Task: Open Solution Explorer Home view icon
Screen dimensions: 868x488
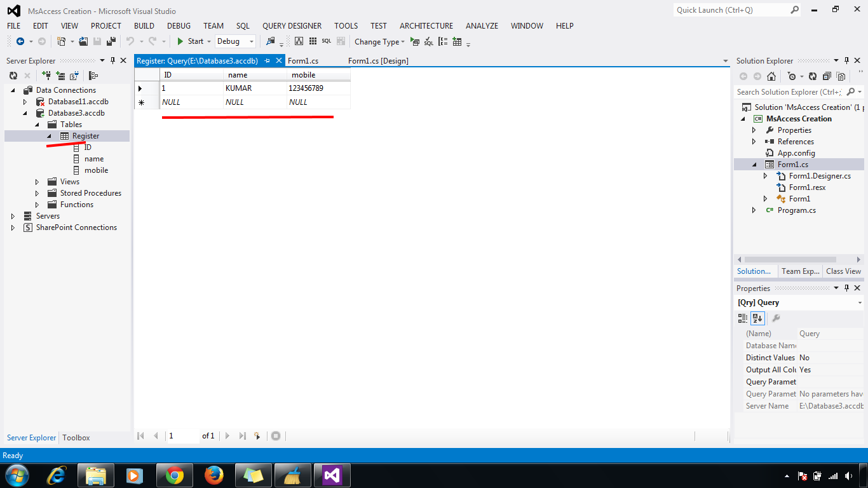Action: click(x=771, y=76)
